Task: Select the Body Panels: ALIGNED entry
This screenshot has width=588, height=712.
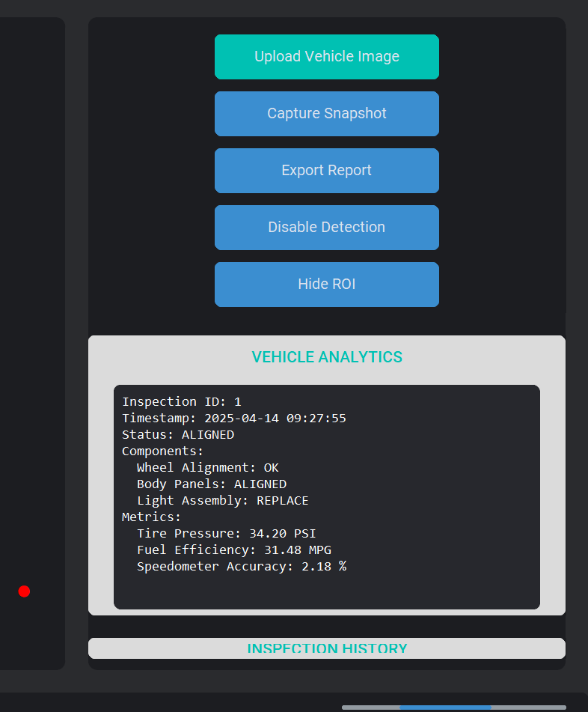Action: pyautogui.click(x=211, y=484)
